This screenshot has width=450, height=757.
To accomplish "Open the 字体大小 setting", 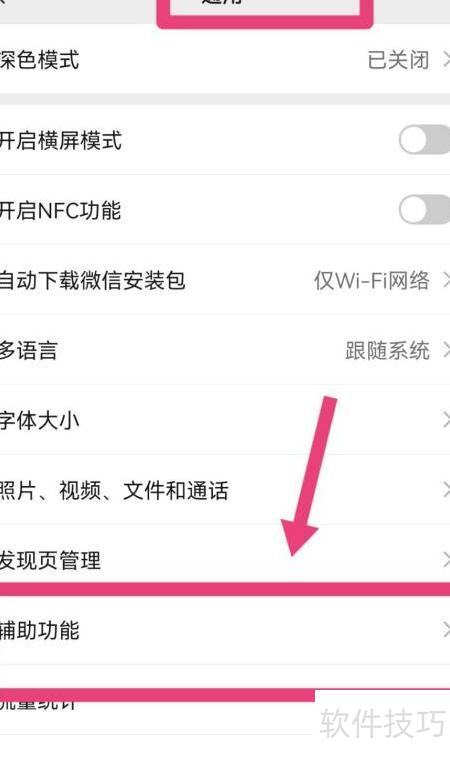I will point(225,421).
